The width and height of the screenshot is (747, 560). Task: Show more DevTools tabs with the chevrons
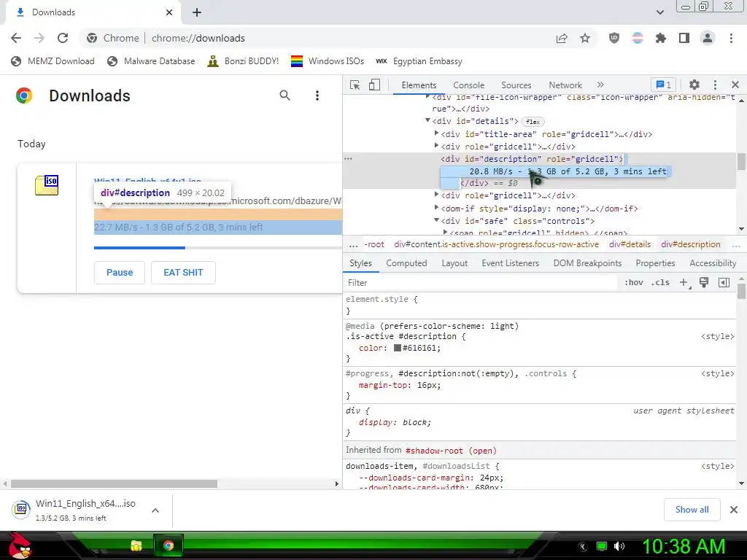pyautogui.click(x=600, y=85)
